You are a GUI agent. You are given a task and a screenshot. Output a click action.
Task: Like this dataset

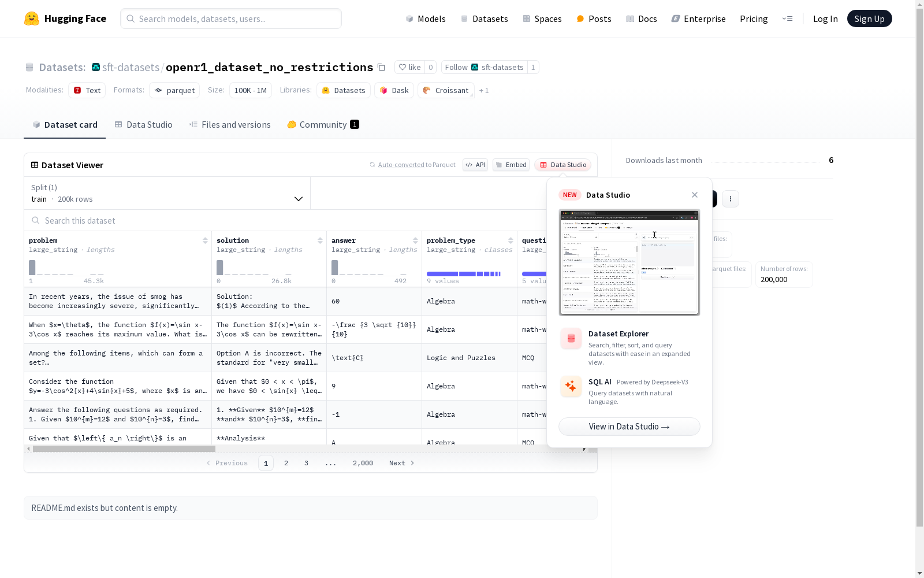point(409,67)
